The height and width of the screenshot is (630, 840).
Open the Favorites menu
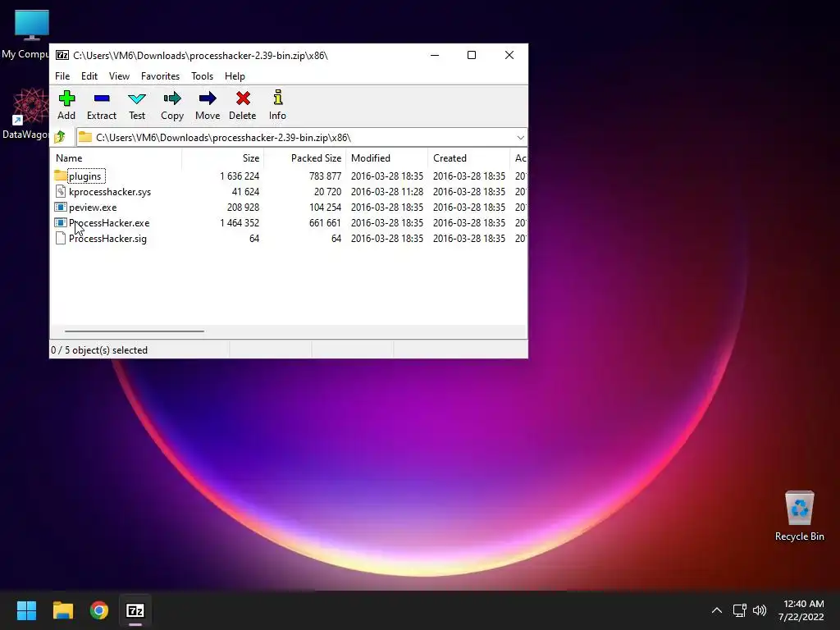(160, 76)
